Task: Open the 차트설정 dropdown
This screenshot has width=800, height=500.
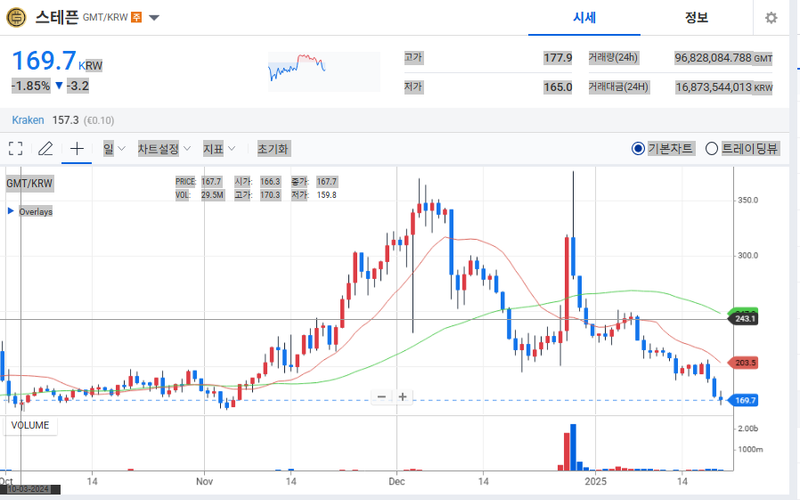Action: 165,149
